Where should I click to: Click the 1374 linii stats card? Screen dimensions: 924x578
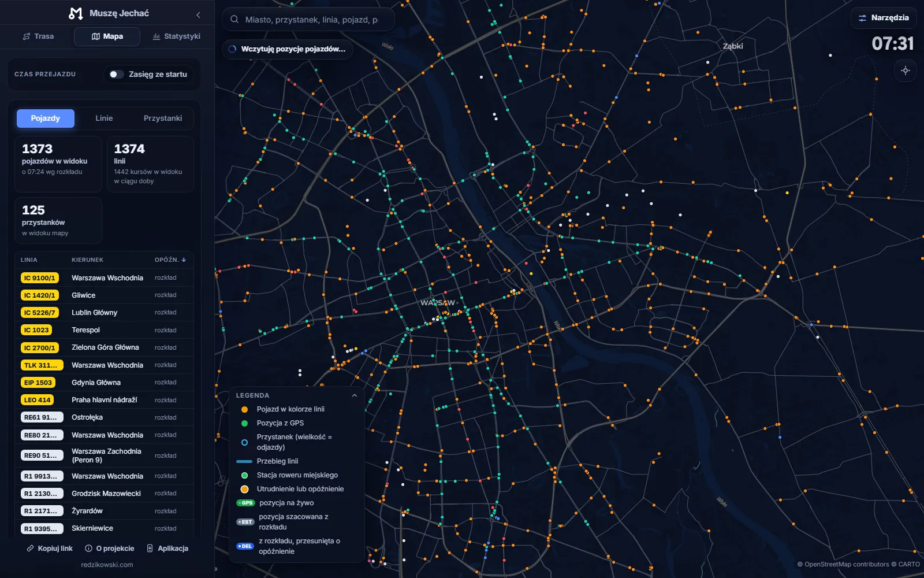pos(150,164)
